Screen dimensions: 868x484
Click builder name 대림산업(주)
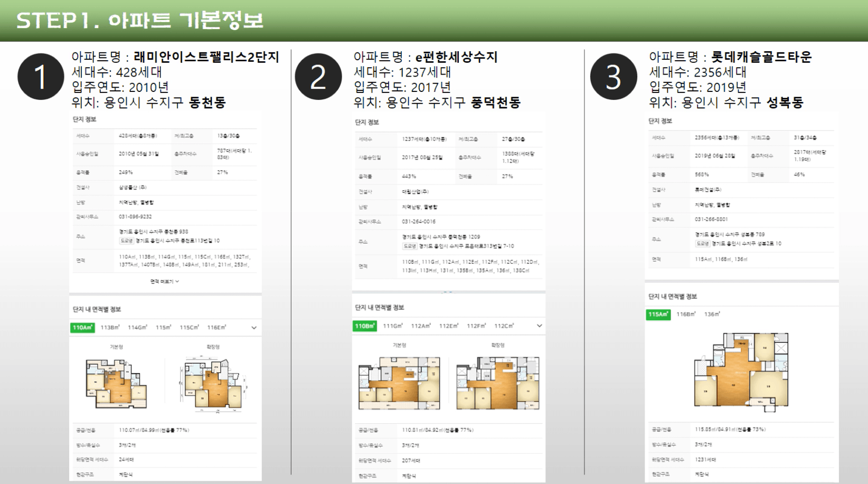pos(415,192)
